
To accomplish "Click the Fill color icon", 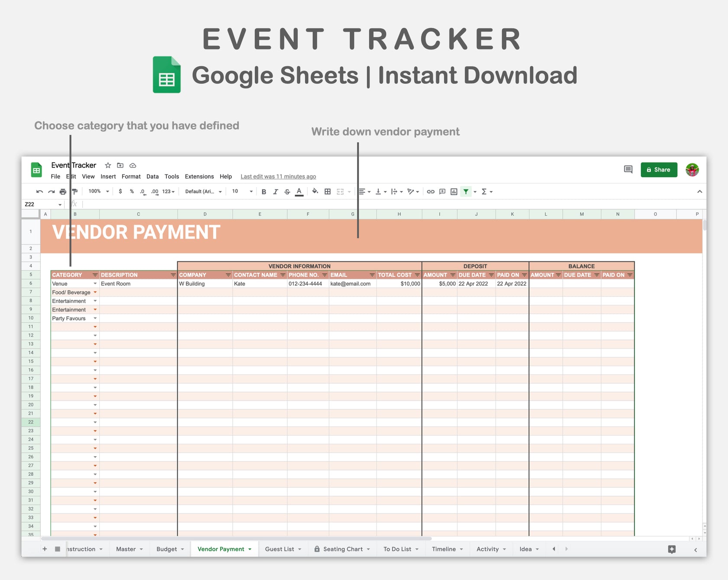I will (315, 191).
